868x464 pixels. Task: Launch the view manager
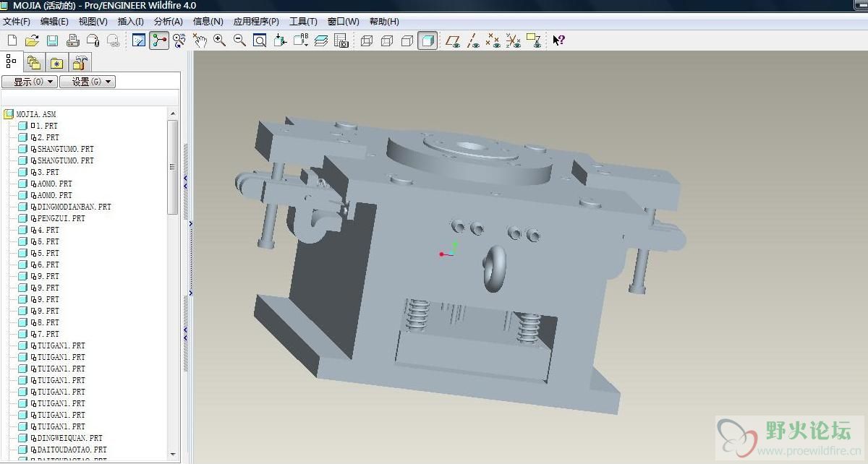(x=341, y=40)
